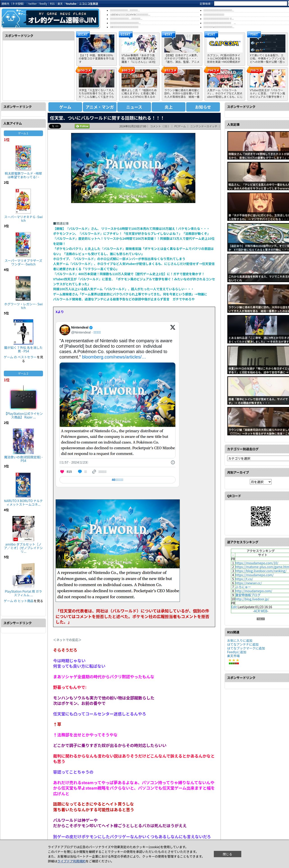Viewport: 289px width, 868px height.
Task: Click the 激安特価板ブログ ranking link
Action: coord(248,595)
